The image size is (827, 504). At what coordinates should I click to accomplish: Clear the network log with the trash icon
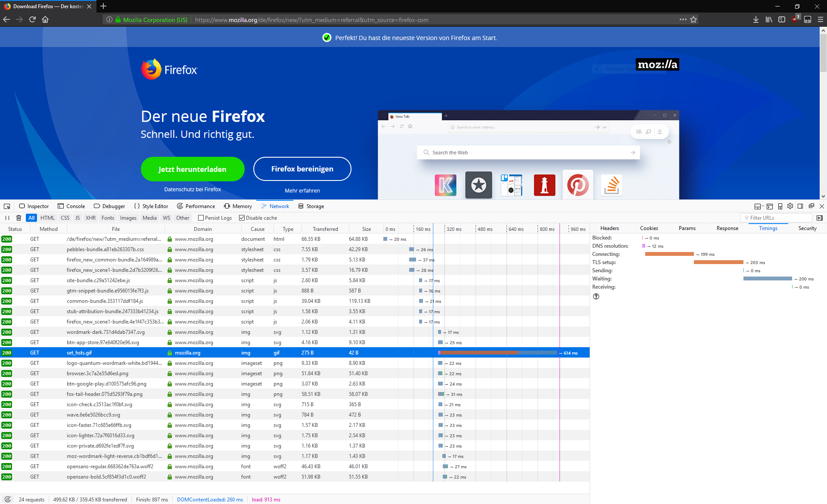pyautogui.click(x=19, y=218)
